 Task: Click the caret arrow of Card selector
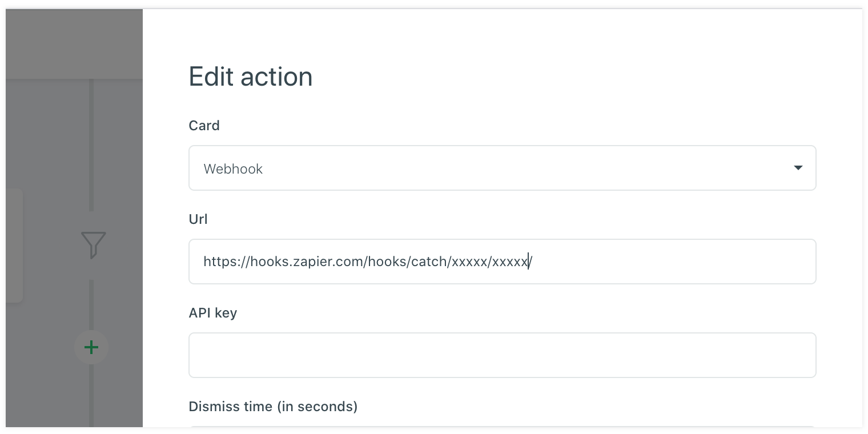point(798,168)
